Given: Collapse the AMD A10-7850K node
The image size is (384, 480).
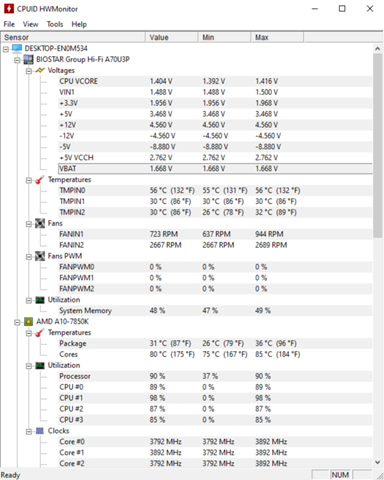Looking at the screenshot, I should pos(17,322).
